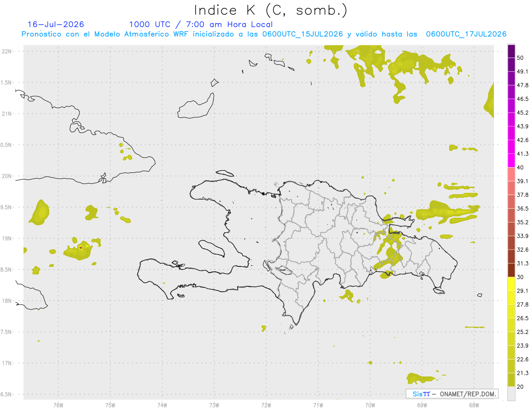Select the "23.9" color scale value

[x=523, y=346]
